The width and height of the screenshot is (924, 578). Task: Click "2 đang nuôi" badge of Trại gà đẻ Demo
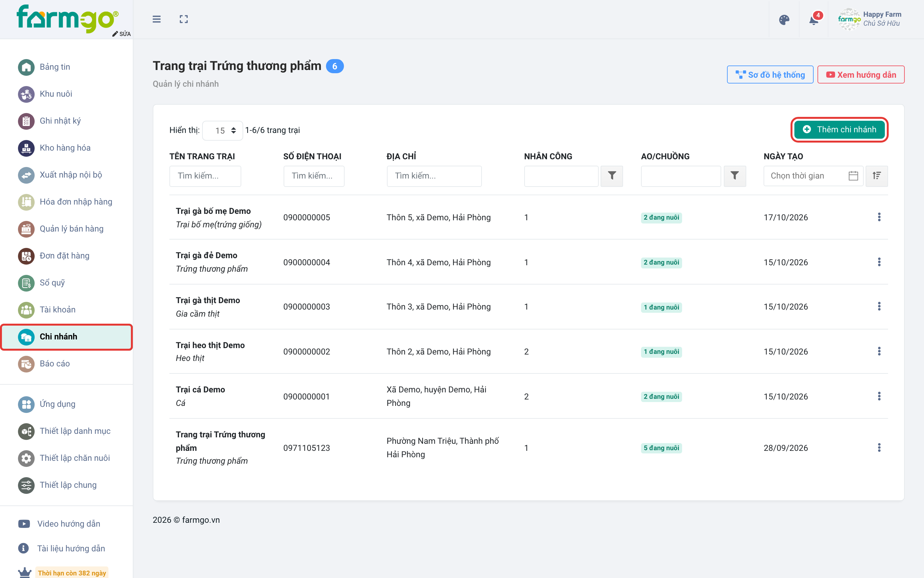click(x=661, y=262)
